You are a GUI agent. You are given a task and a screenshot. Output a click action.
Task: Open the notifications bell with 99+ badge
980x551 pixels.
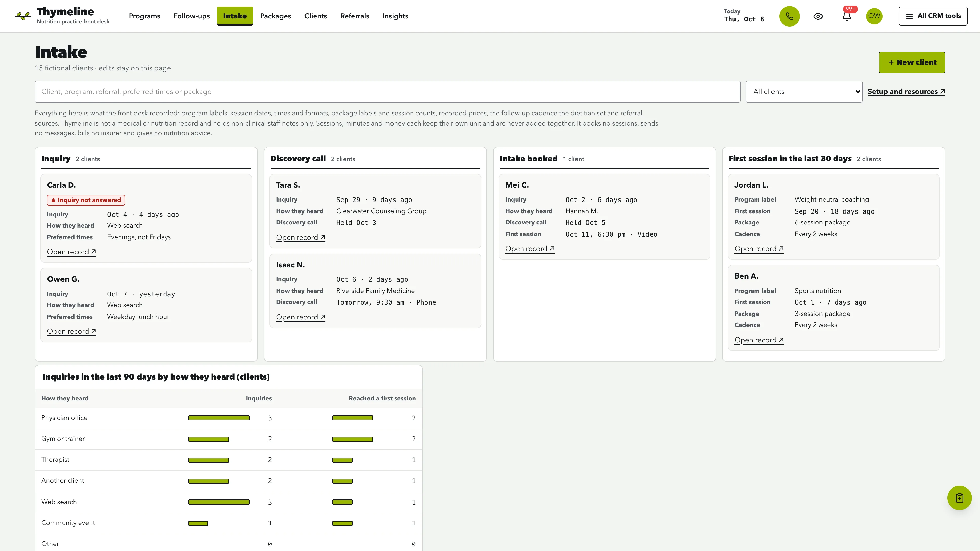pos(847,16)
